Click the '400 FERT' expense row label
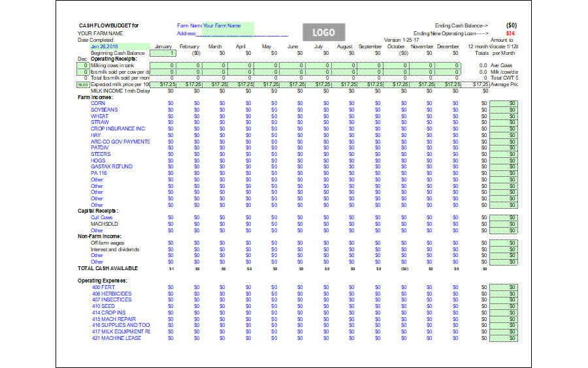 pyautogui.click(x=103, y=288)
